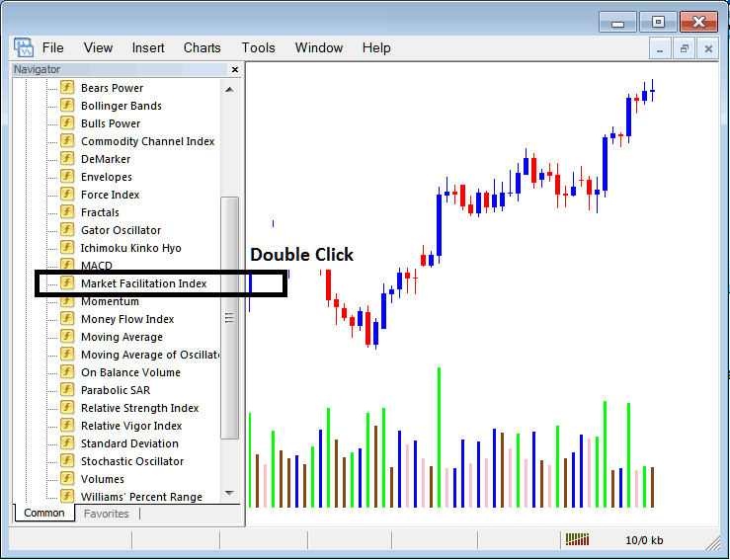
Task: Open the Insert menu
Action: [148, 48]
